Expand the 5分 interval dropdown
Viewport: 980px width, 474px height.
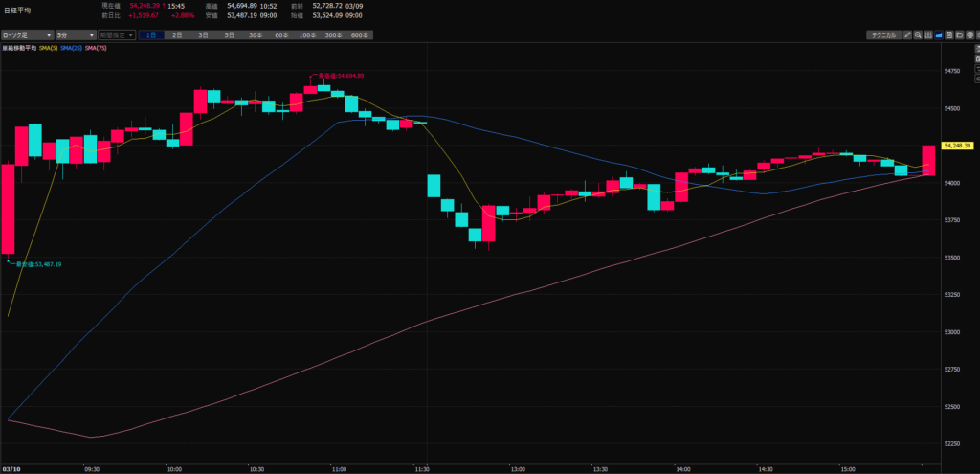click(x=75, y=35)
